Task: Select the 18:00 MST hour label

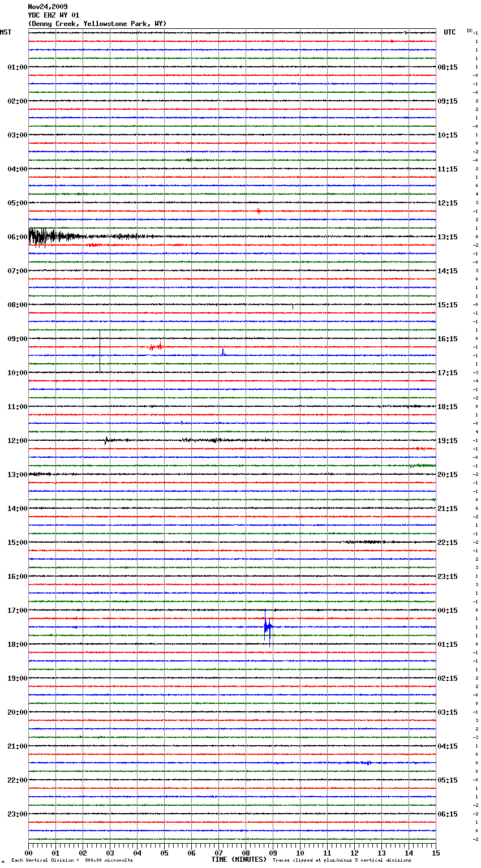Action: [x=18, y=644]
